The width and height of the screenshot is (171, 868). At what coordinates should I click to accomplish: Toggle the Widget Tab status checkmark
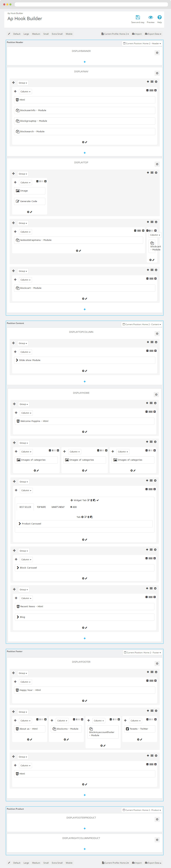[x=98, y=500]
